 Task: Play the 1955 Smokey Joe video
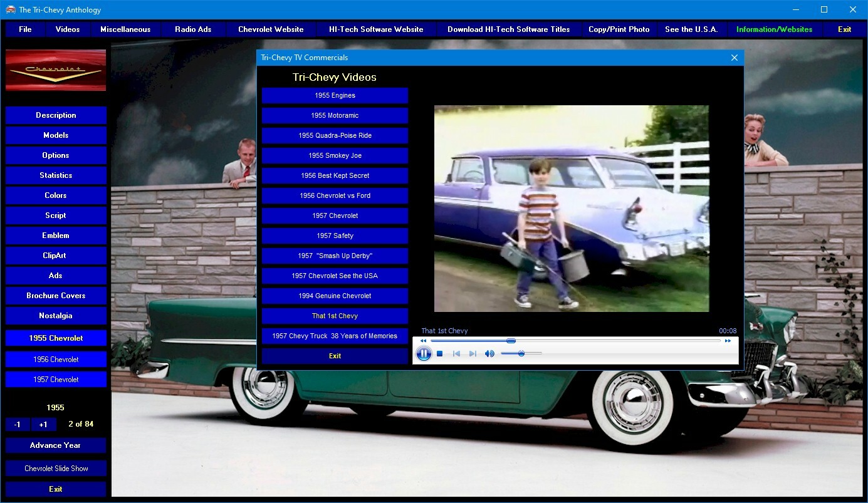pyautogui.click(x=335, y=155)
